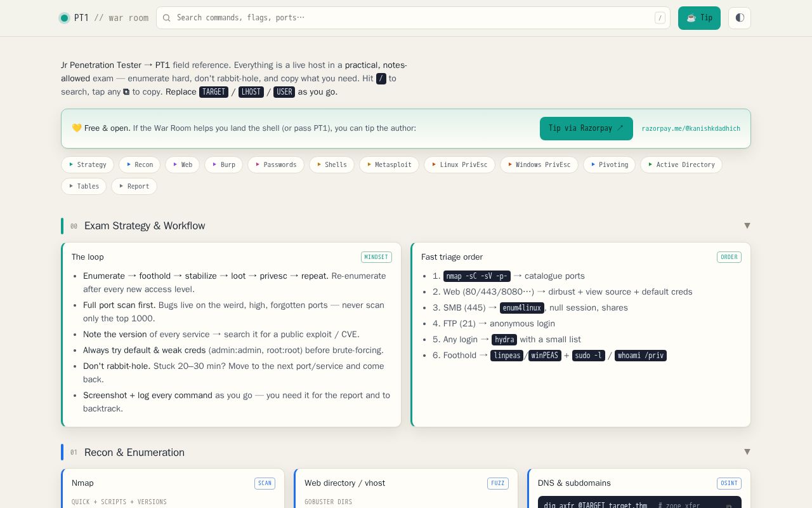Click the LHOST placeholder chip in the intro
812x508 pixels.
(251, 92)
